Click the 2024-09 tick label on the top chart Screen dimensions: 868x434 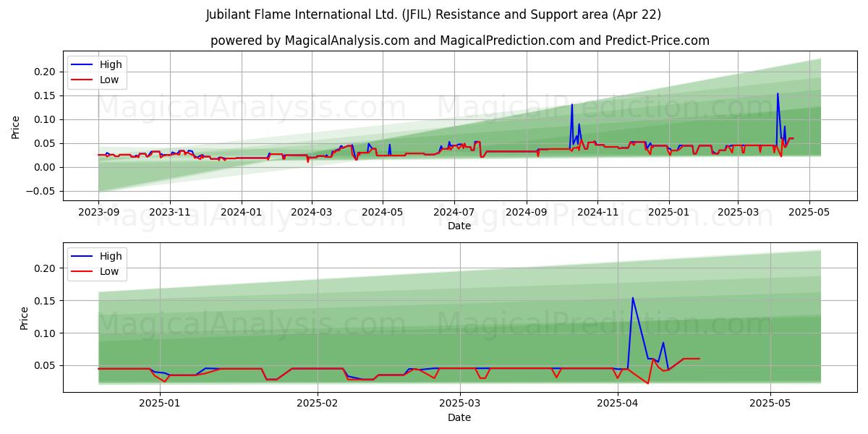point(527,212)
